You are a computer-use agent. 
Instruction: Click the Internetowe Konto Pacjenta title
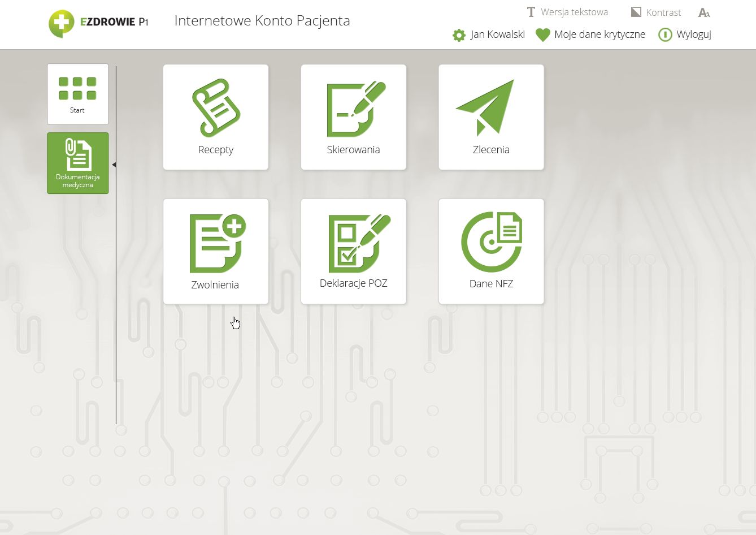click(262, 21)
